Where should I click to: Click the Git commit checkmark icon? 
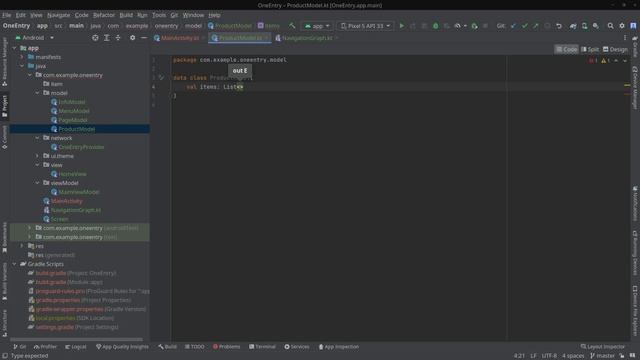[524, 26]
